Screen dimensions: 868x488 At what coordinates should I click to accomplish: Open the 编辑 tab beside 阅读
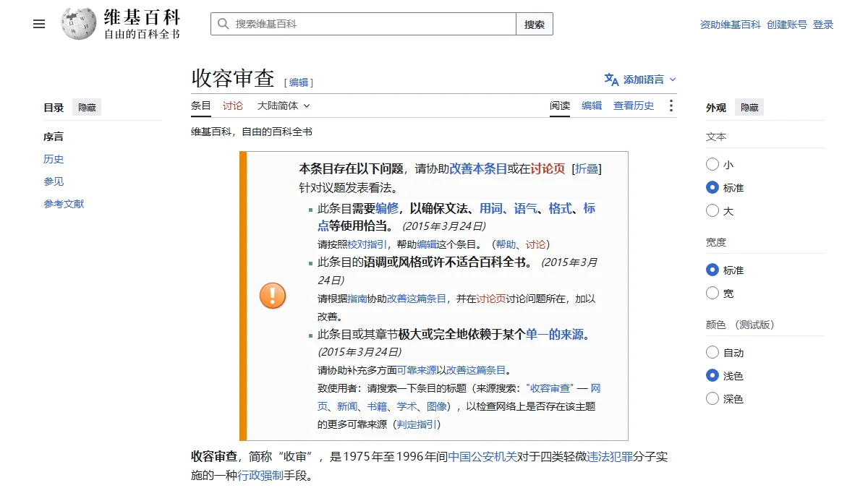tap(592, 106)
